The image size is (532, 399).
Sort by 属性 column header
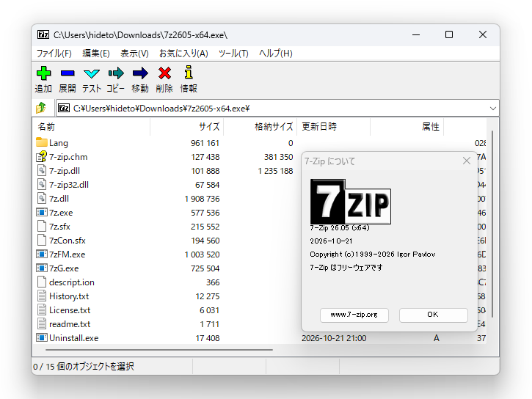pos(407,127)
